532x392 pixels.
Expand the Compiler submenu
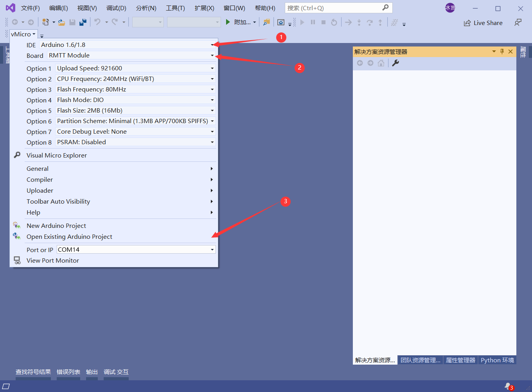pyautogui.click(x=120, y=179)
